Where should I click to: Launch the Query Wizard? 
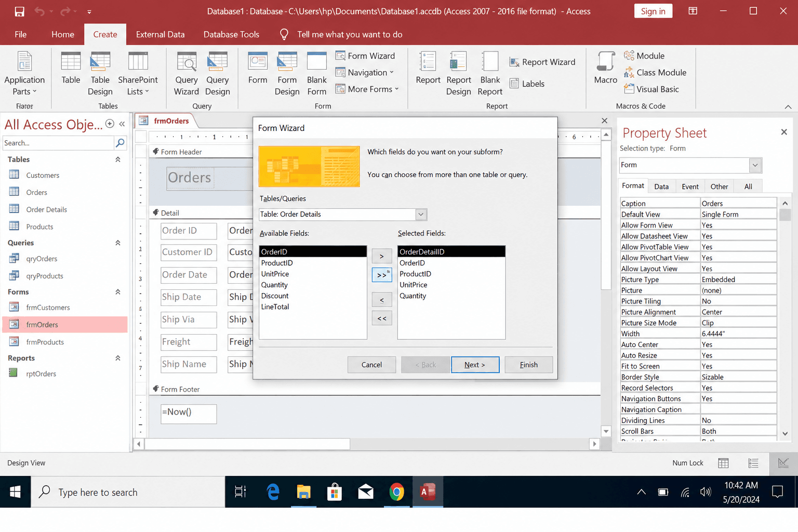(x=187, y=73)
